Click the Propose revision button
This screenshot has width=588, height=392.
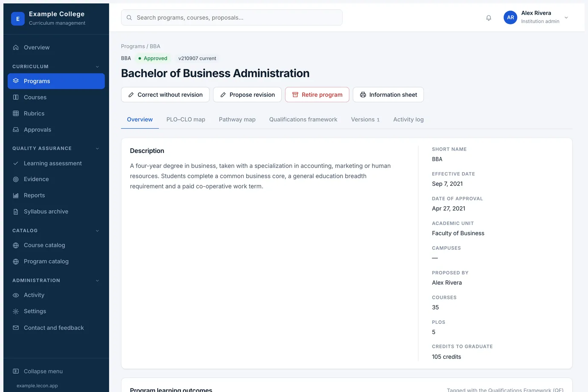[247, 95]
